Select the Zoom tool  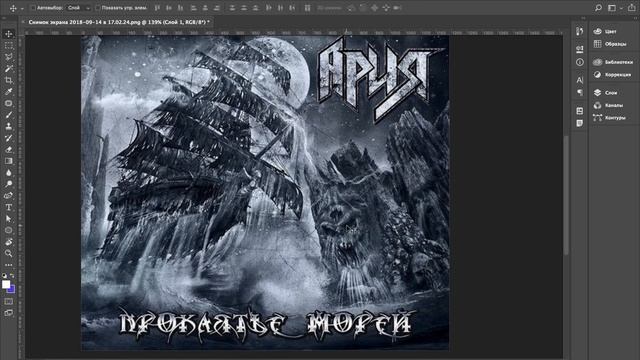9,253
